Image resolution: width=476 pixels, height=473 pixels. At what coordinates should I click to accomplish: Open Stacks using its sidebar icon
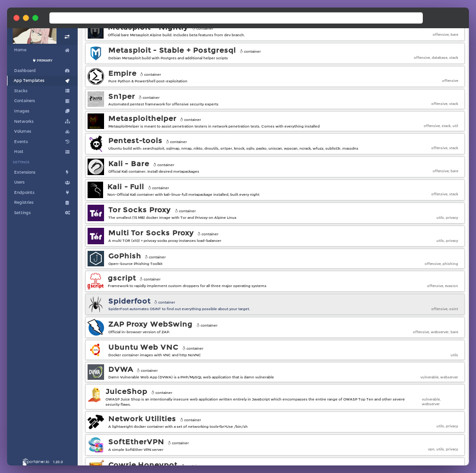coord(67,90)
